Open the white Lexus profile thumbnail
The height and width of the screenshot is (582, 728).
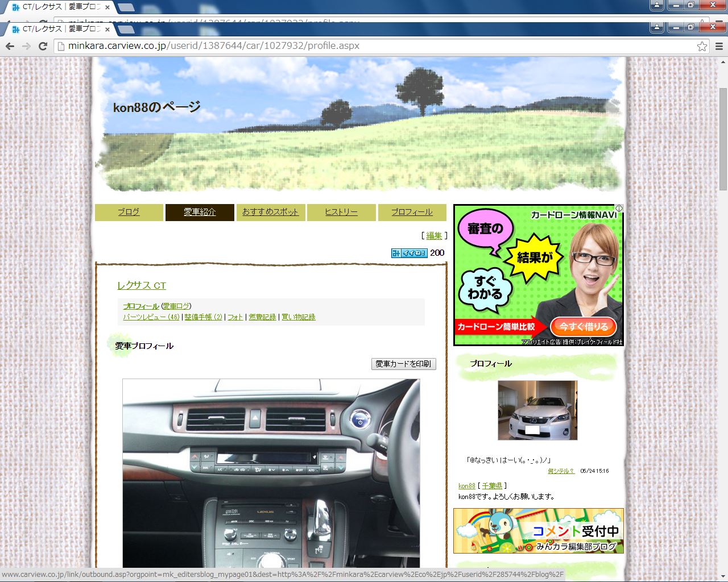(537, 410)
